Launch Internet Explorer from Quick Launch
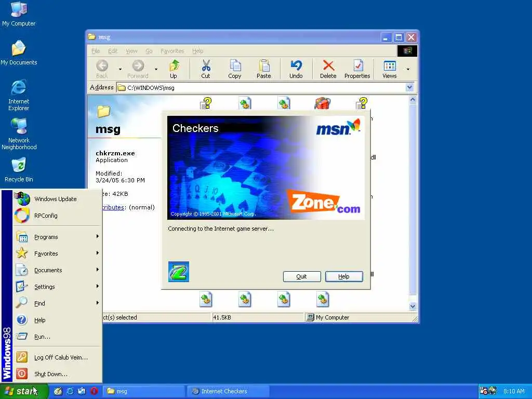Viewport: 532px width, 399px height. (x=70, y=391)
